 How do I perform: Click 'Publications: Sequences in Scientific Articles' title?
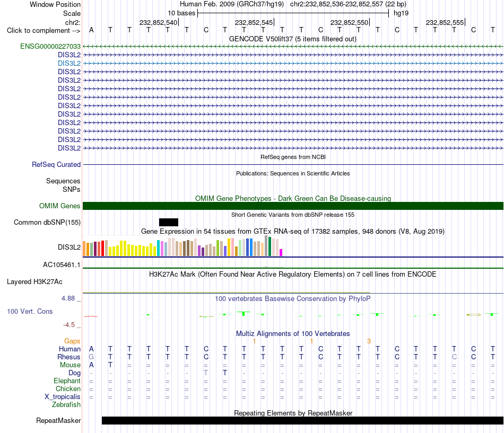[x=293, y=173]
